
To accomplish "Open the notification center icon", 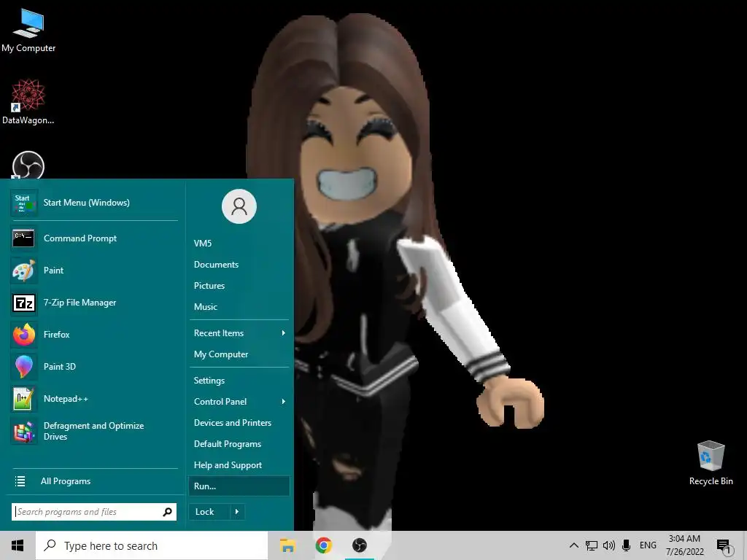I will tap(723, 546).
